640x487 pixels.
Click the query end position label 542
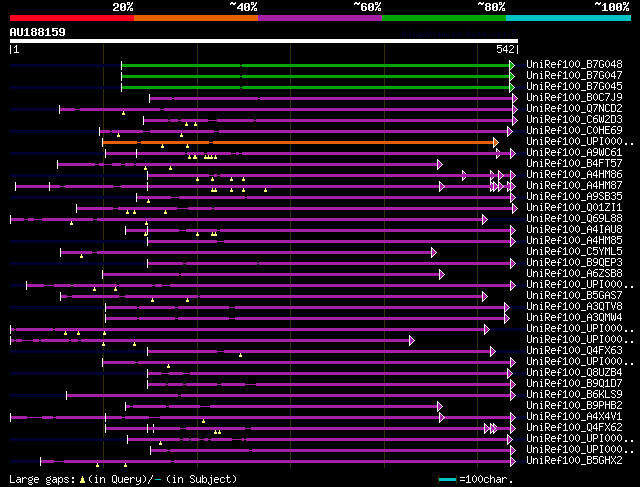tap(505, 49)
